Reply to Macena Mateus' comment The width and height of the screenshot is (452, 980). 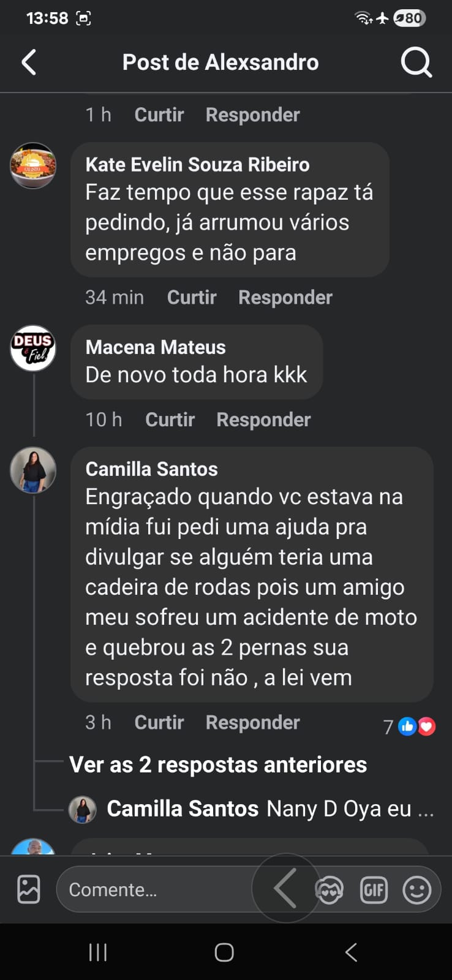tap(263, 420)
